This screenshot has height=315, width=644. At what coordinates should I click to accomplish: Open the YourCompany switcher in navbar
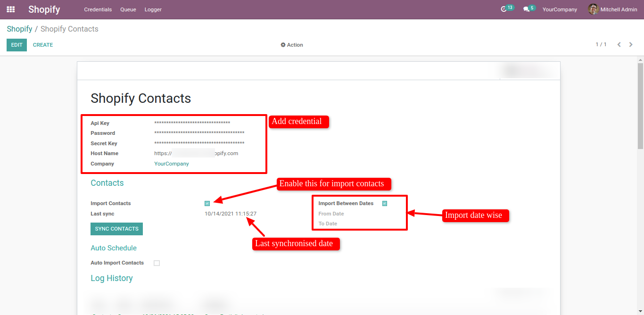click(x=560, y=9)
